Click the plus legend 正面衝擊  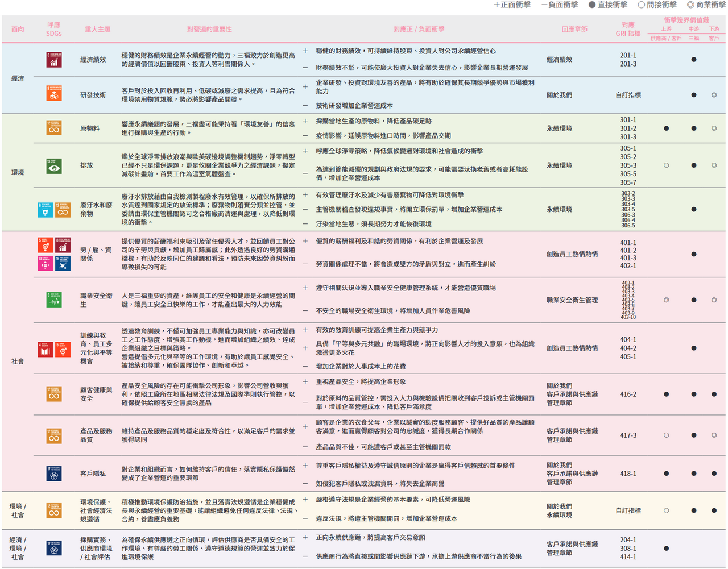(512, 5)
